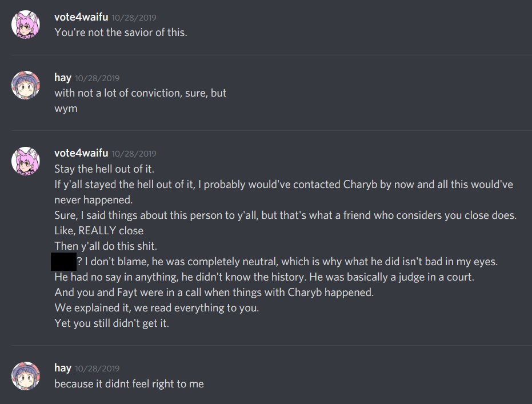Click username vote4waifu above "You're not the savior"
The height and width of the screenshot is (404, 532).
tap(81, 18)
